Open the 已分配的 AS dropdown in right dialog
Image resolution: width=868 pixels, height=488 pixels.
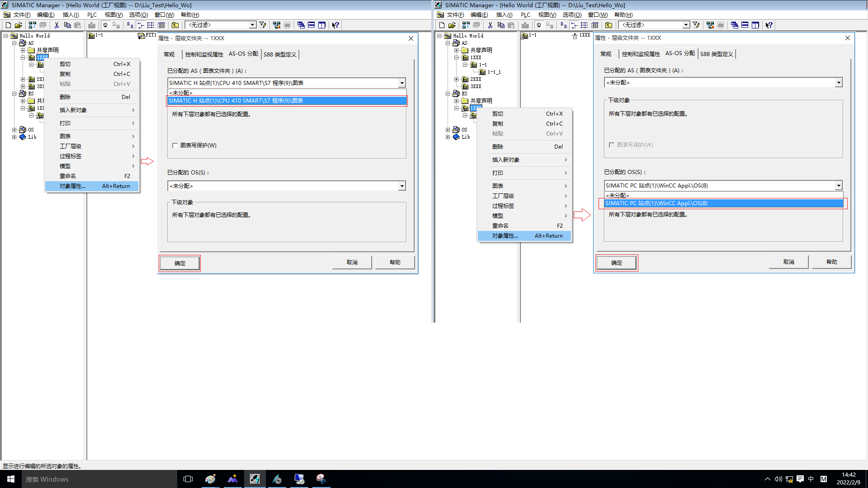(x=839, y=83)
